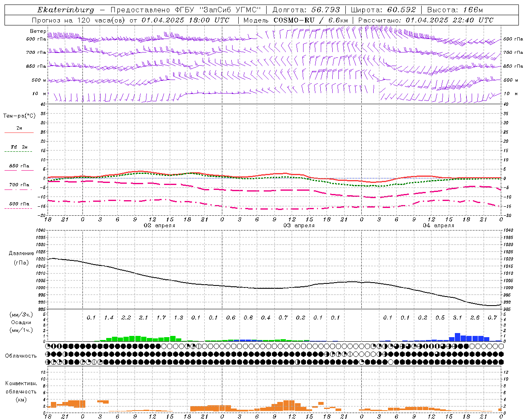The height and width of the screenshot is (420, 525).
Task: Click the '850 гПа' legend in the temperature panel
Action: tap(19, 167)
